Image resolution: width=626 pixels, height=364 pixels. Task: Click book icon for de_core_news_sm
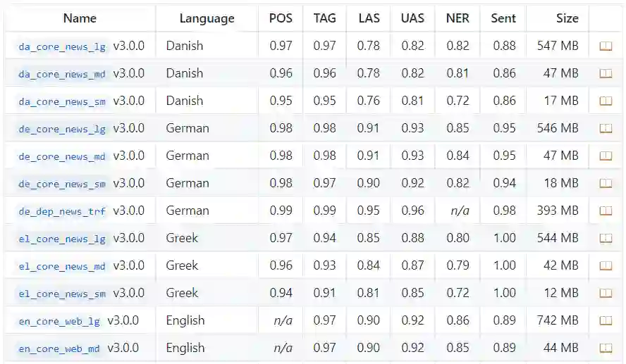click(606, 184)
